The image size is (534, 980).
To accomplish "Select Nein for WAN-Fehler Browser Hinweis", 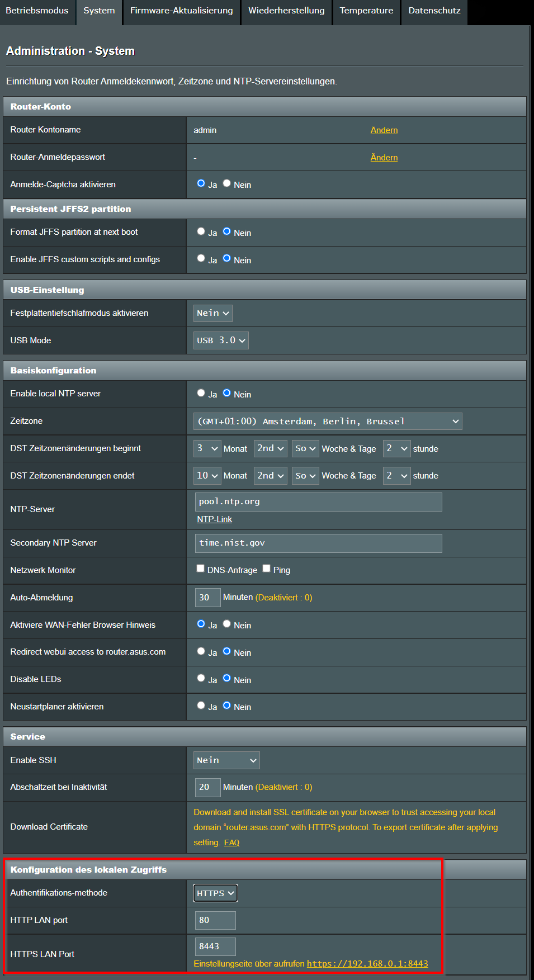I will (226, 624).
